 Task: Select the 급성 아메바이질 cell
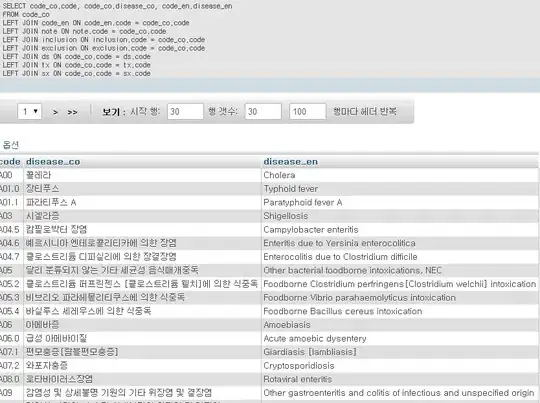click(142, 338)
